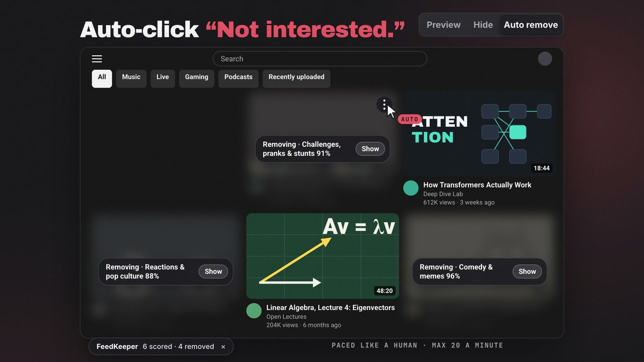
Task: Open the hamburger guide menu
Action: coord(97,59)
